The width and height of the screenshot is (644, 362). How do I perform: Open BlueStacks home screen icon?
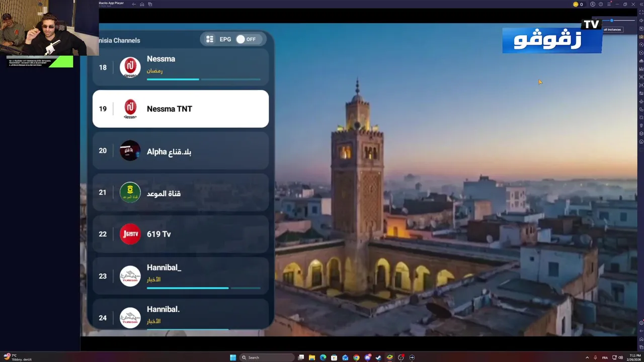click(142, 4)
